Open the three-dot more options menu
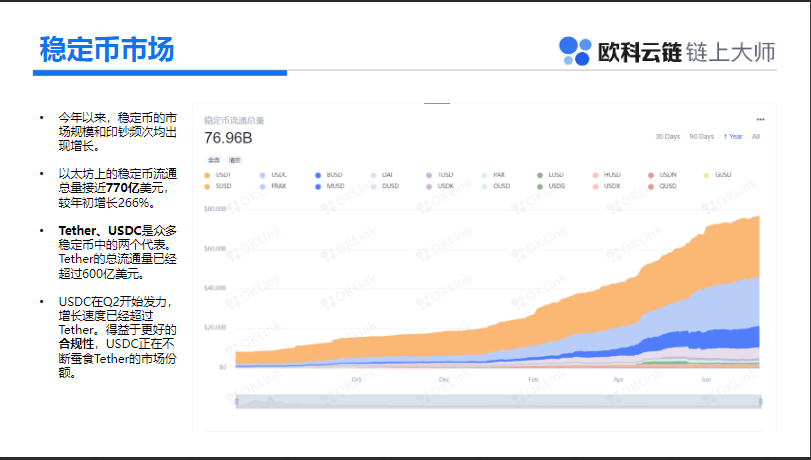This screenshot has width=811, height=460. coord(760,120)
